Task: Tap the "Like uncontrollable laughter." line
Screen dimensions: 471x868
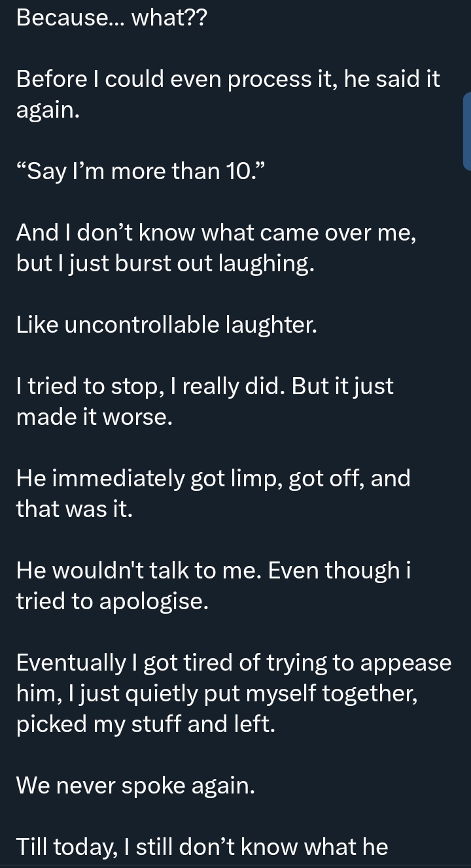Action: click(x=167, y=325)
